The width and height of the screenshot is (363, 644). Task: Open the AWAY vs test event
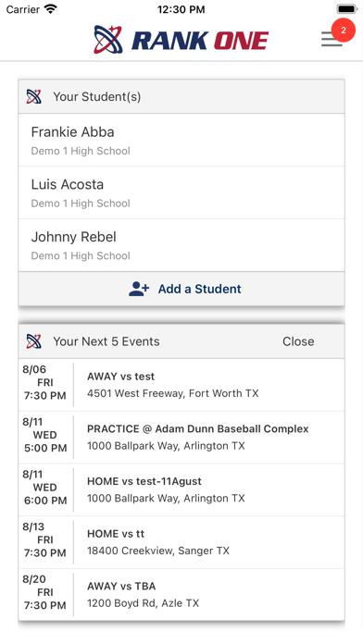(181, 385)
